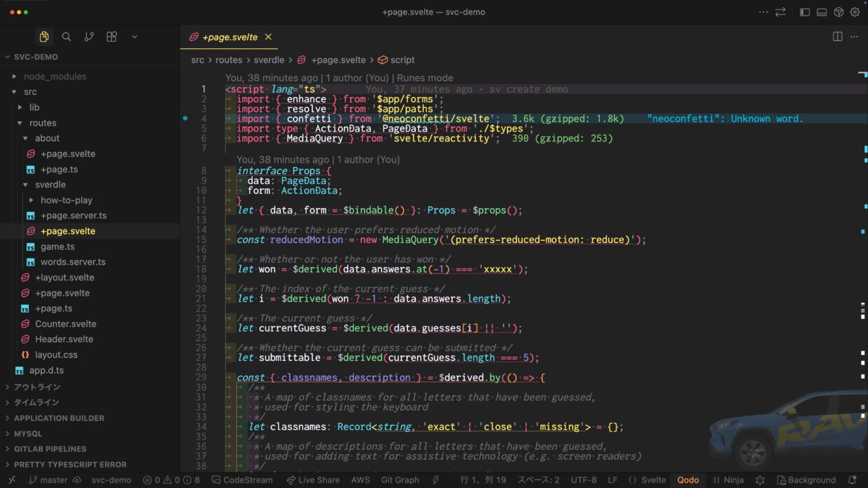Split the editor to the right

pos(837,37)
